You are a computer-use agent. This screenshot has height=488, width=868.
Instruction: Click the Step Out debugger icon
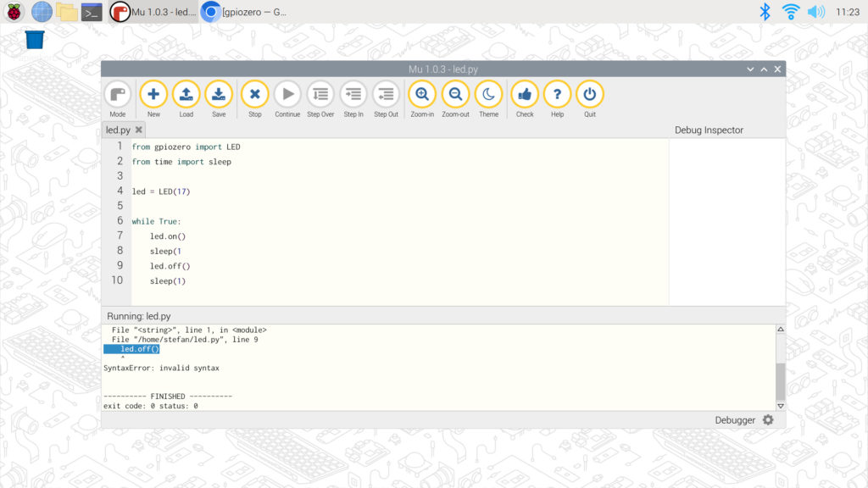(x=386, y=95)
